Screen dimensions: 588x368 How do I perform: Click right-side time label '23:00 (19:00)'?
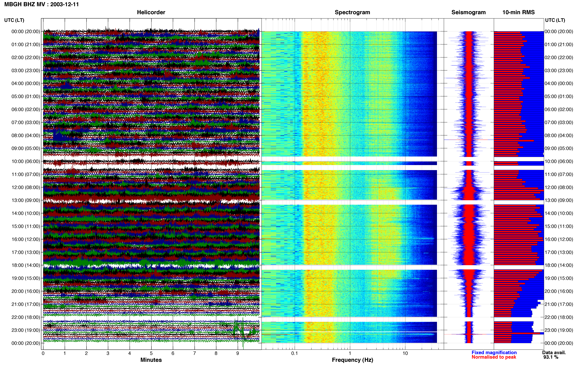(559, 330)
